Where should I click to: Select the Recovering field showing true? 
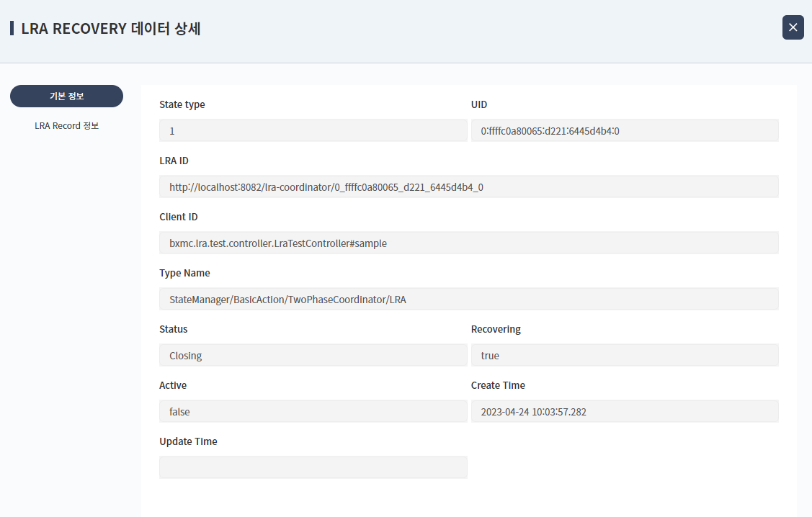tap(624, 354)
